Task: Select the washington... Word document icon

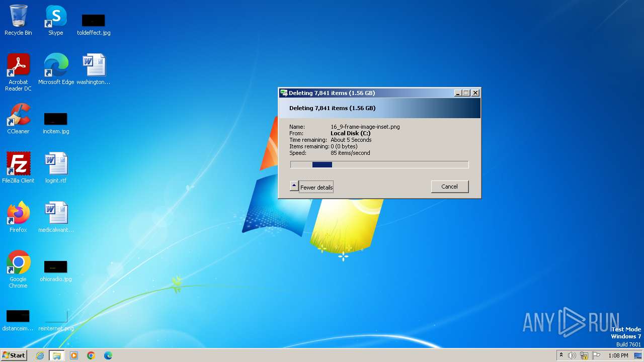Action: (94, 69)
